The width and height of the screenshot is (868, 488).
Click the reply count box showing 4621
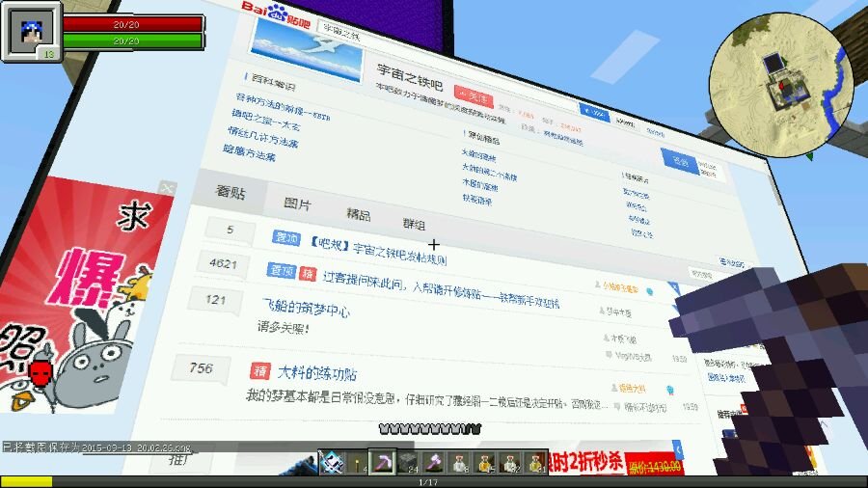click(223, 264)
